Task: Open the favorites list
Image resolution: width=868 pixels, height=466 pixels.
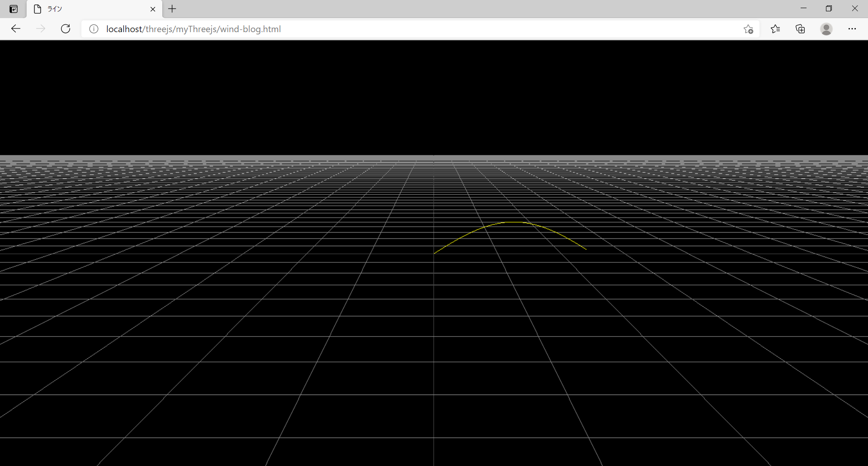Action: (775, 29)
